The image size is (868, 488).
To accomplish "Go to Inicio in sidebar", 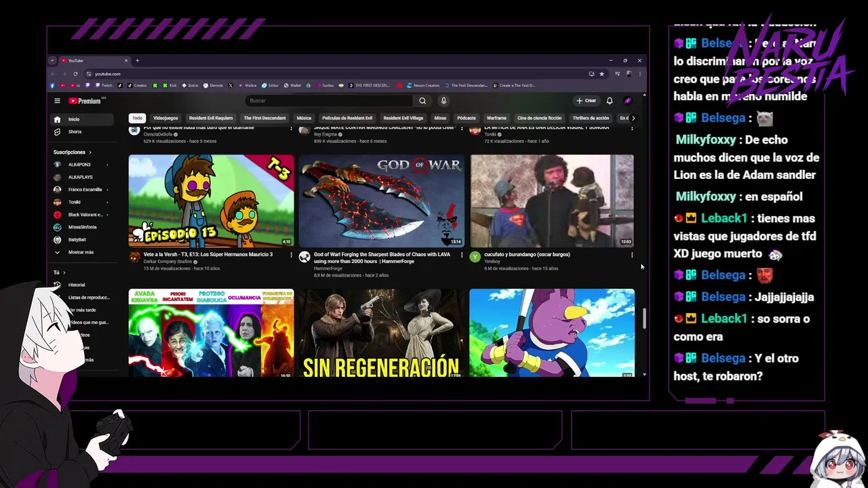I will [x=82, y=119].
